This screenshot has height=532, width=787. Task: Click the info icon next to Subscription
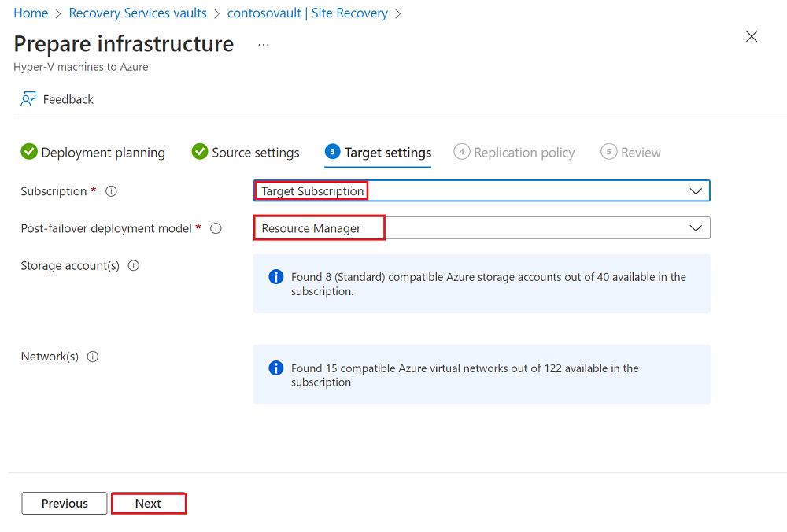pos(110,190)
